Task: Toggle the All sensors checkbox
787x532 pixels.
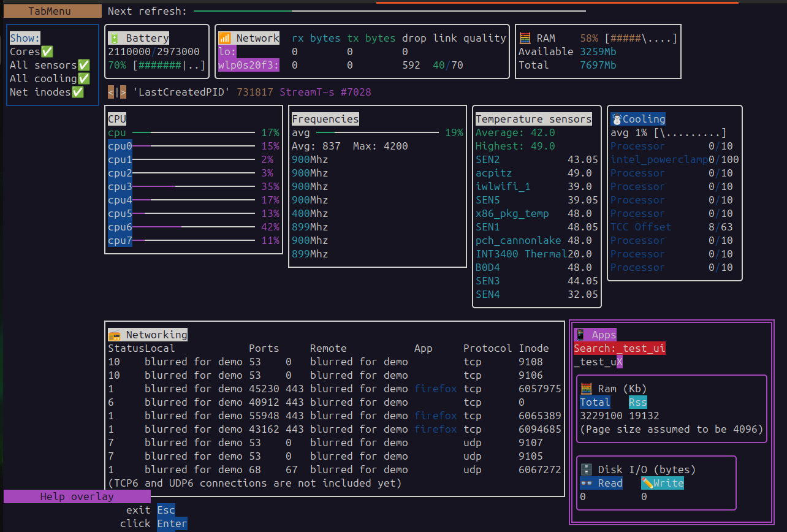Action: pos(84,65)
